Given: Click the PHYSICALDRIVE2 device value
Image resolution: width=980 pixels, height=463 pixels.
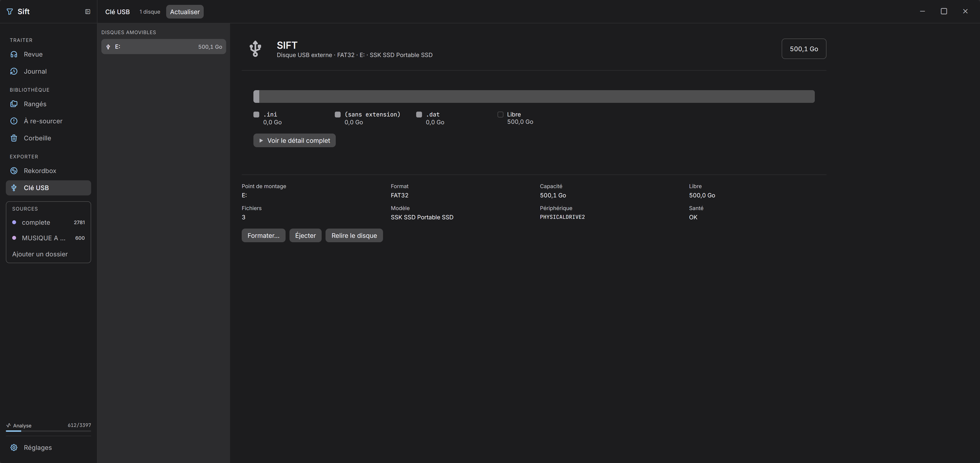Looking at the screenshot, I should click(562, 217).
